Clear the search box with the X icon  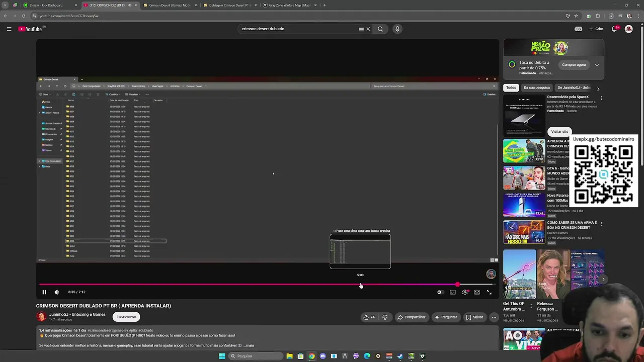[x=368, y=29]
